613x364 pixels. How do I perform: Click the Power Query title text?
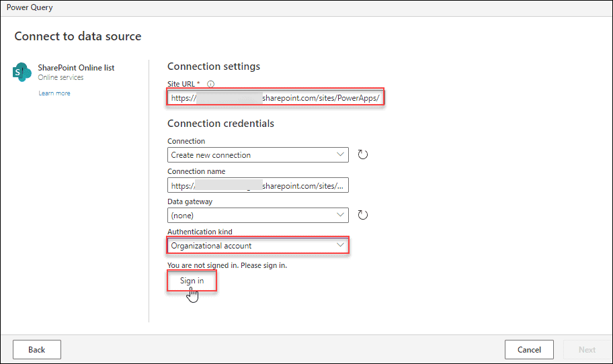tap(30, 7)
